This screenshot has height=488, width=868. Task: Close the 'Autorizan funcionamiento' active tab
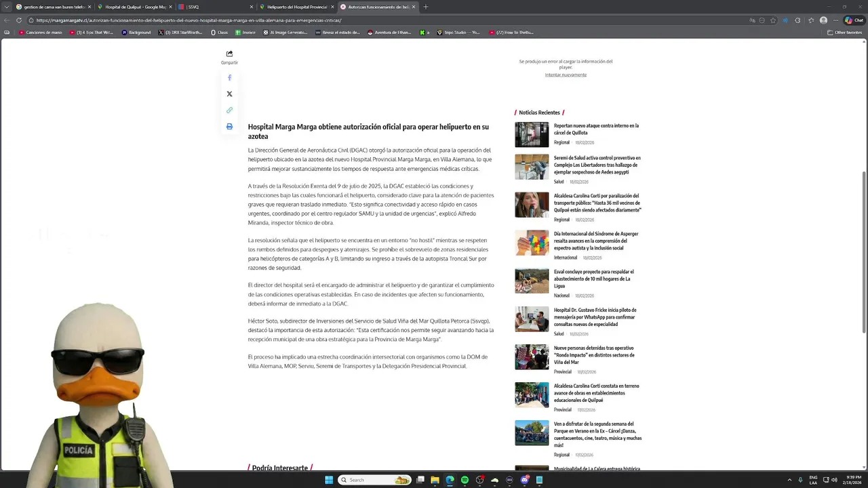point(414,7)
